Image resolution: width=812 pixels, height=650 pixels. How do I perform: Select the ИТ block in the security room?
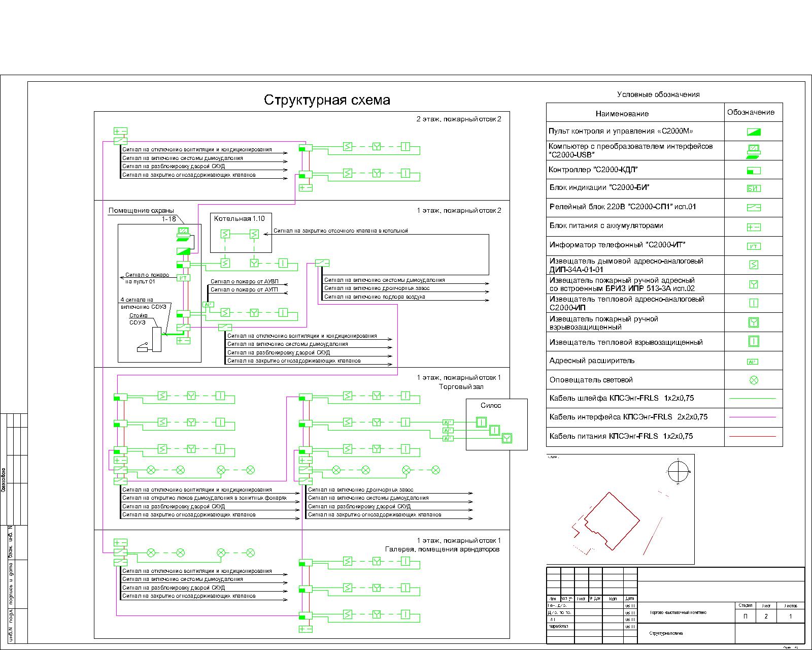point(183,278)
